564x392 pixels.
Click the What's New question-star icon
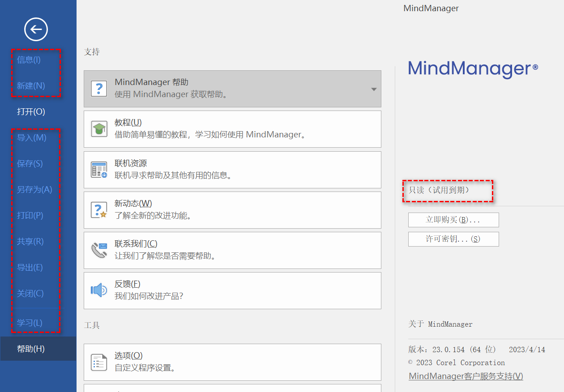(x=99, y=210)
